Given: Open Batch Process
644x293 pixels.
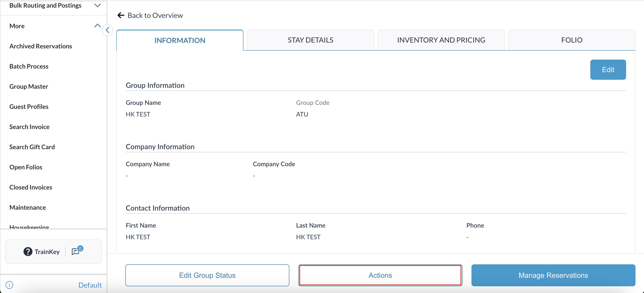Looking at the screenshot, I should click(x=29, y=66).
